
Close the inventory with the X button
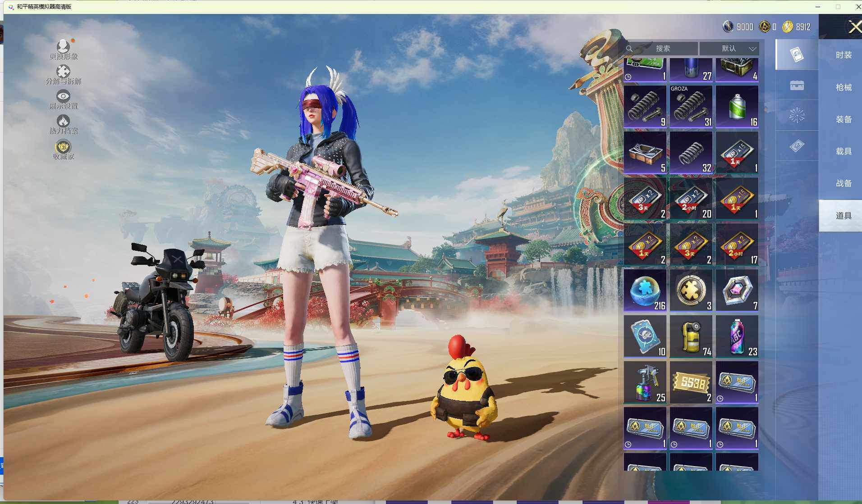coord(855,27)
